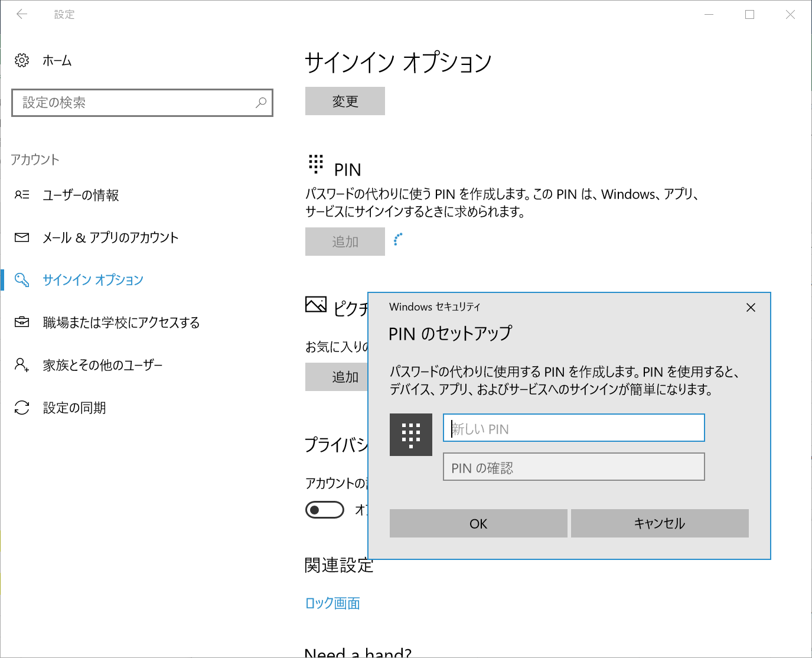Click the 新しい PIN input field
Viewport: 812px width, 658px height.
pyautogui.click(x=573, y=428)
